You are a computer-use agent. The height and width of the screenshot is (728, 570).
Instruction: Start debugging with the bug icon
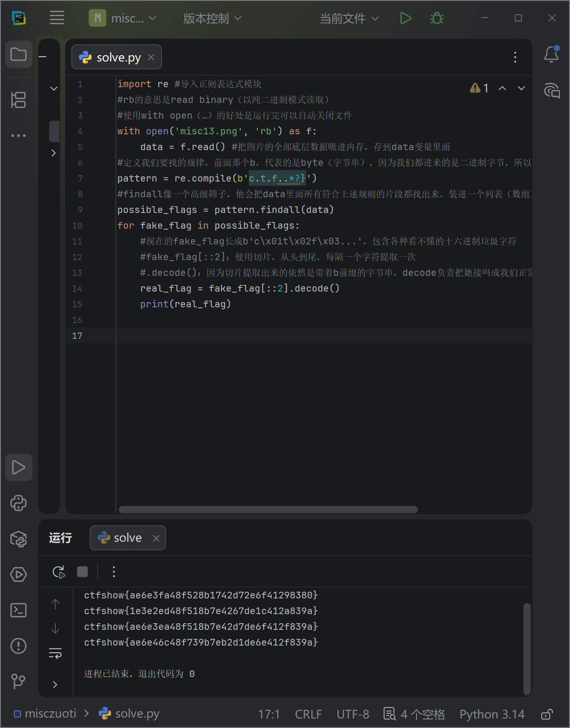pos(437,19)
